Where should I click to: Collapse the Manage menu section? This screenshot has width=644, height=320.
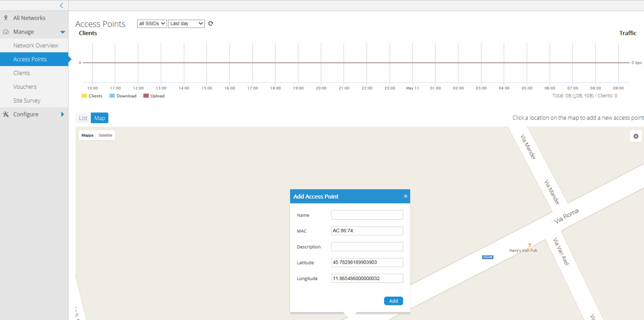(63, 32)
